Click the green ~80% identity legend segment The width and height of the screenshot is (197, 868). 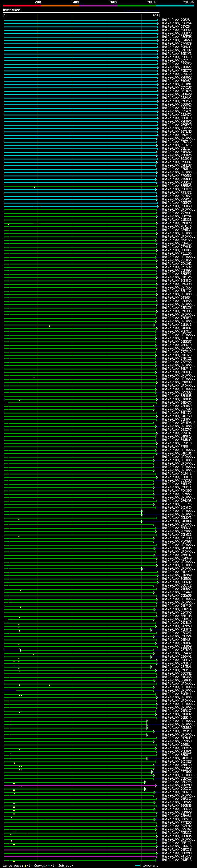[137, 6]
